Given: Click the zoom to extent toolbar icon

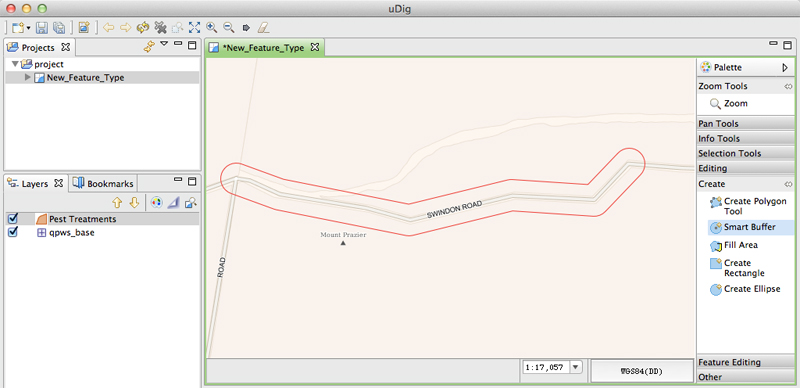Looking at the screenshot, I should (x=194, y=27).
